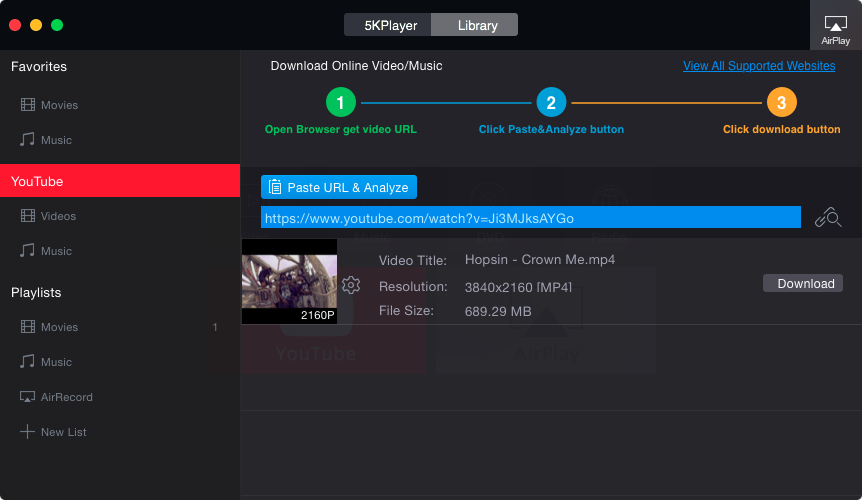Click 'Open Browser get video URL' text
The width and height of the screenshot is (862, 500).
tap(341, 129)
